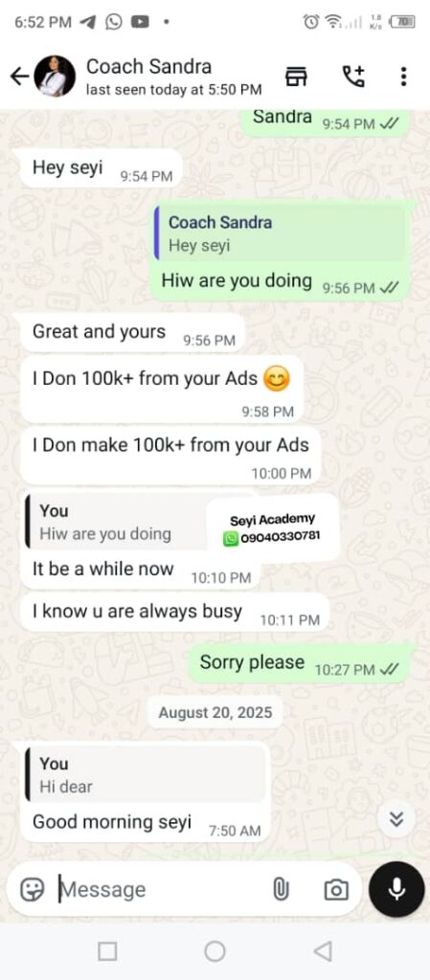The height and width of the screenshot is (980, 430).
Task: Tap the back arrow to leave chat
Action: 19,77
